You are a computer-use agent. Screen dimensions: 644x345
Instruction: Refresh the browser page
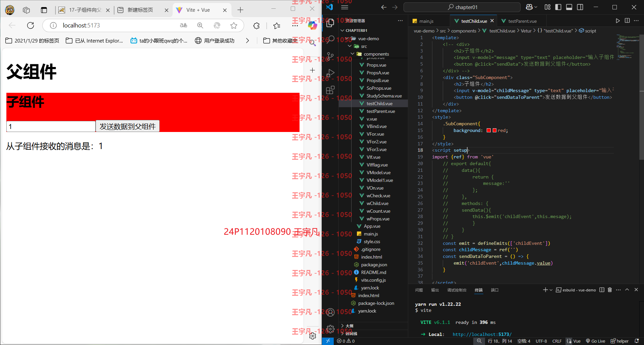click(x=31, y=25)
